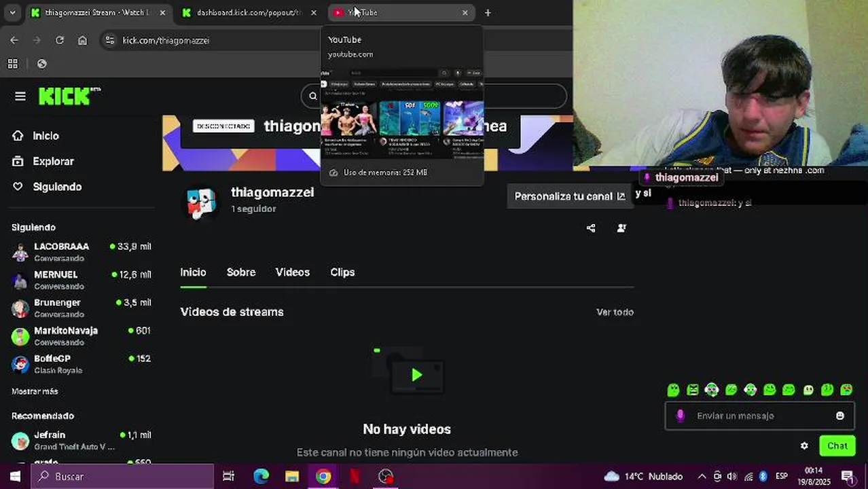Insert the pale white-faced emote
868x489 pixels.
tap(808, 390)
